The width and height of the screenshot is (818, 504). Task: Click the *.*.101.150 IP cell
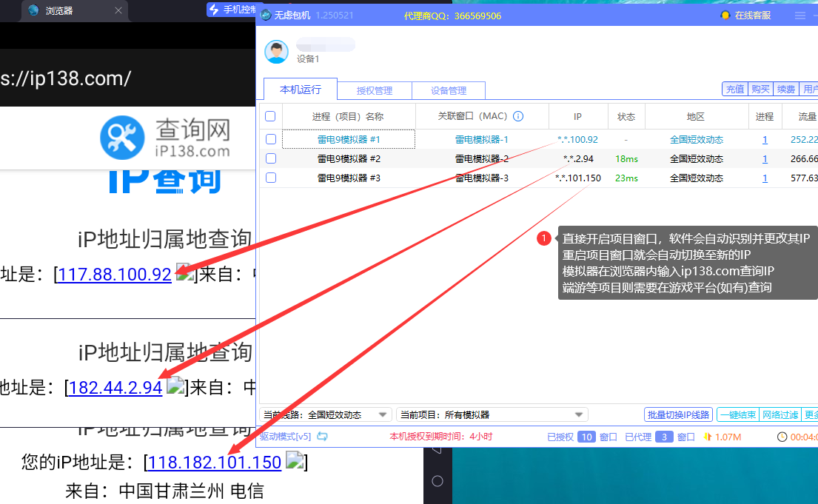pos(578,178)
